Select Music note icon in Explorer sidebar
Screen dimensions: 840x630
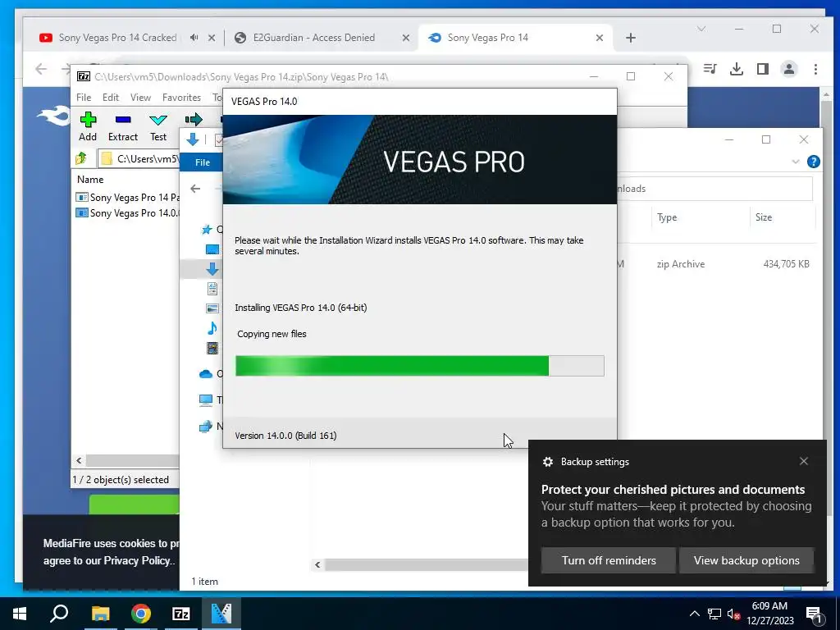[212, 328]
